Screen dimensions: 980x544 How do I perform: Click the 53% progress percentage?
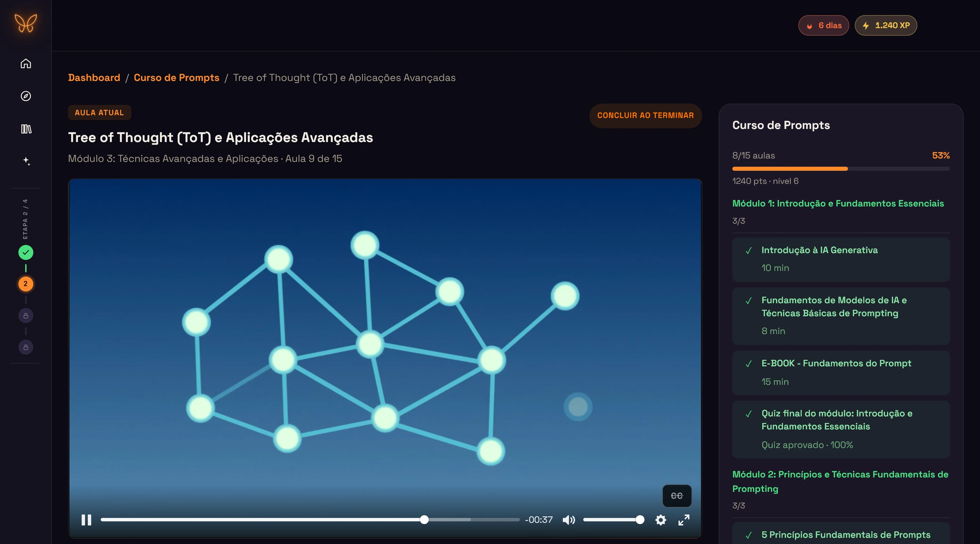coord(941,155)
